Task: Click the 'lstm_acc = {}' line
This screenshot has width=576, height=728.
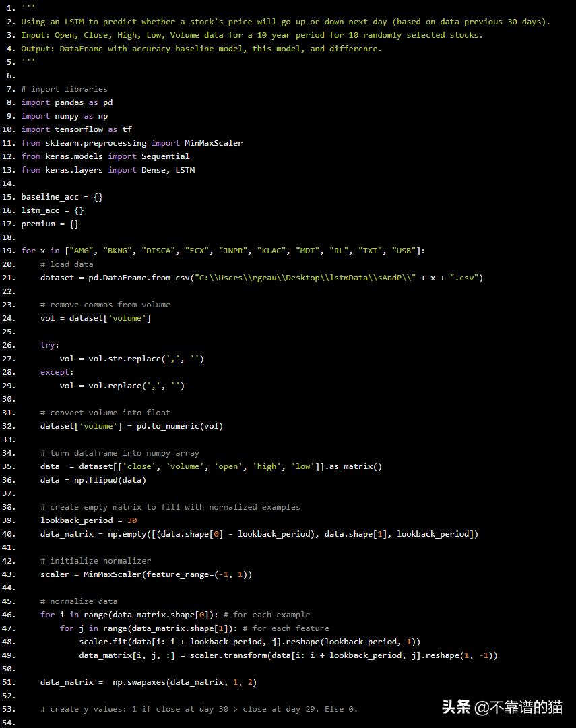Action: 53,210
